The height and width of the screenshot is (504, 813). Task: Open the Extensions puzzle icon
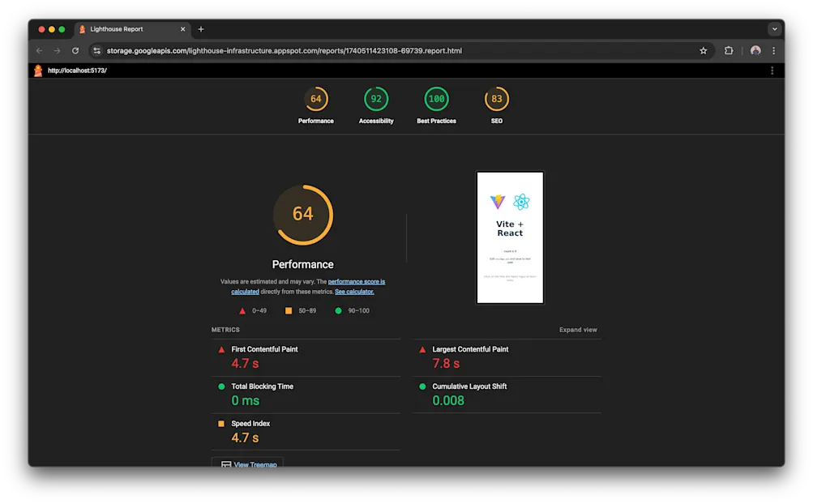(x=729, y=51)
